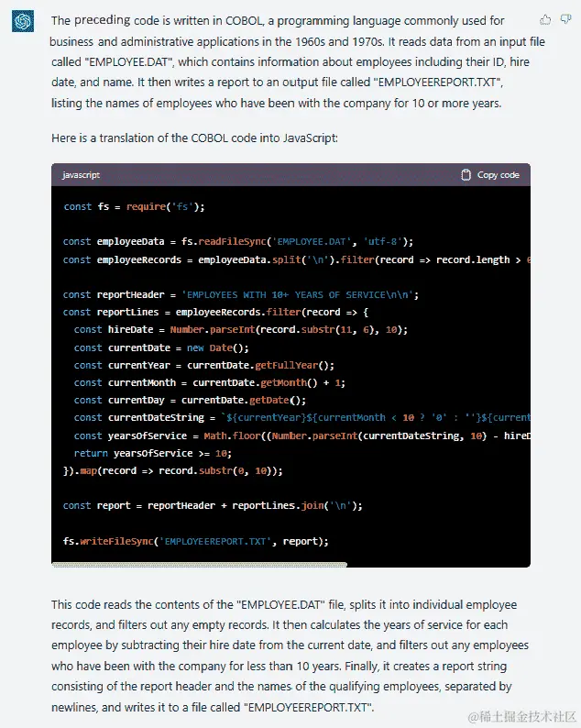Click the line starting 'const reportHeader ='
This screenshot has height=728, width=581.
[x=241, y=295]
